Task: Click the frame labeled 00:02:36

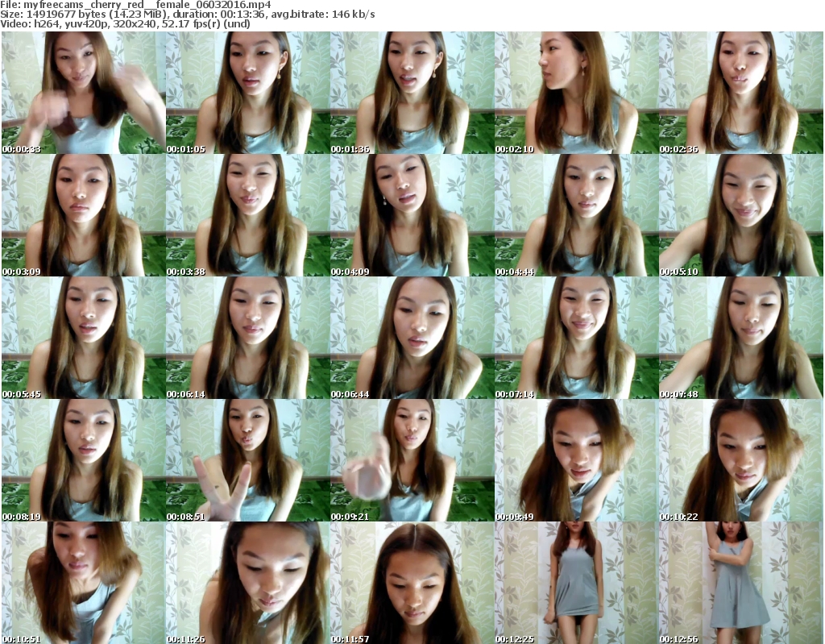Action: pyautogui.click(x=740, y=93)
